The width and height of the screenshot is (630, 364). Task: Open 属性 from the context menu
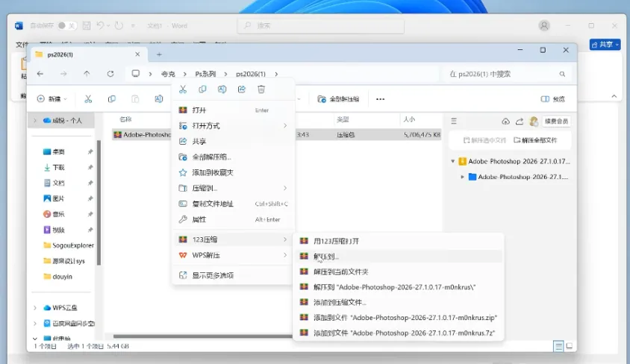point(234,219)
